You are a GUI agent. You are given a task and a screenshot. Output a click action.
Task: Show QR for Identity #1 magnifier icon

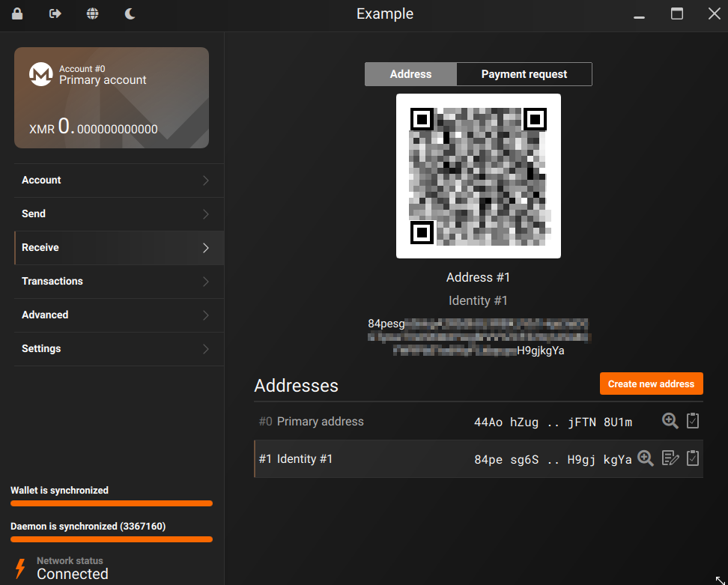pos(646,458)
